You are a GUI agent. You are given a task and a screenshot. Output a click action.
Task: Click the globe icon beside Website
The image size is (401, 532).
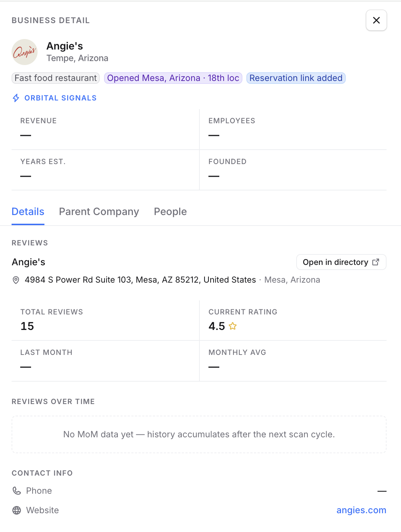tap(17, 510)
